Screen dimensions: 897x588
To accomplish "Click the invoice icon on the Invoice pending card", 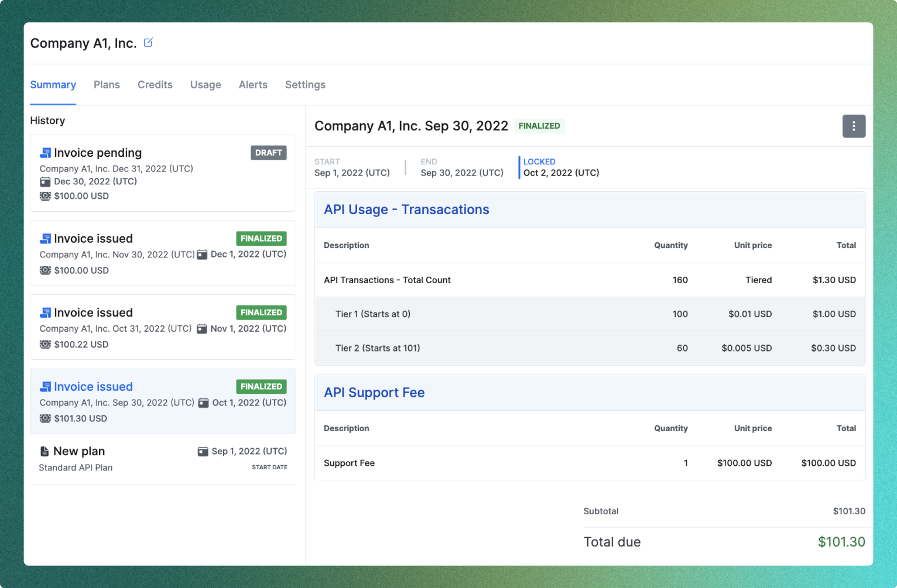I will [45, 152].
